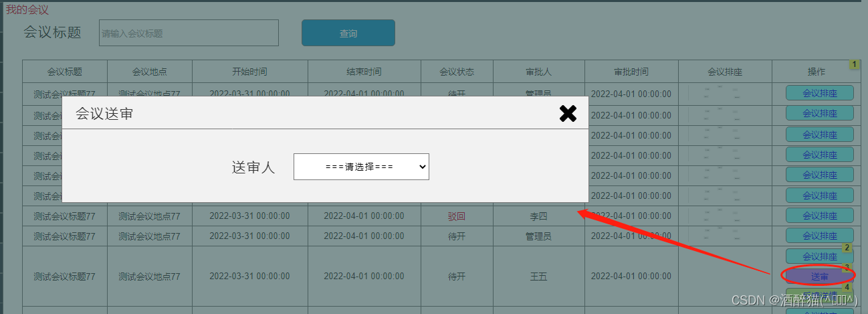Select the 结束时间 column header

pyautogui.click(x=364, y=72)
